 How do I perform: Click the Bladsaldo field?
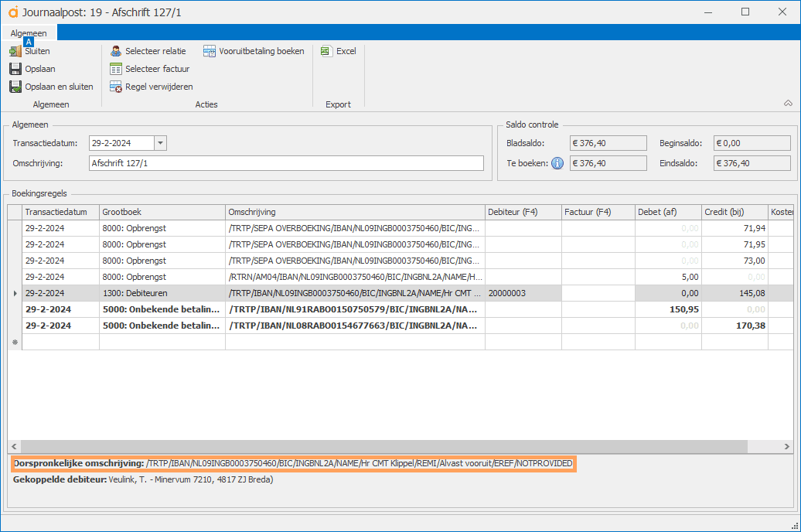608,143
